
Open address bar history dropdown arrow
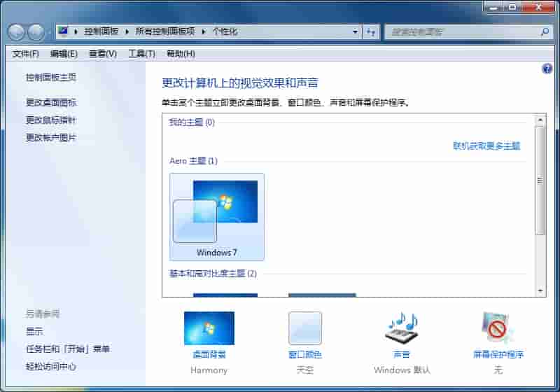coord(355,31)
